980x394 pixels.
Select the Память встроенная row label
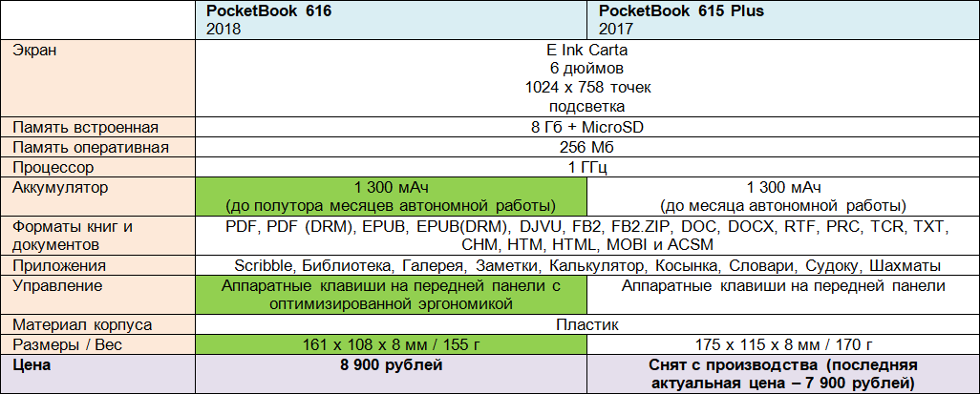coord(98,128)
